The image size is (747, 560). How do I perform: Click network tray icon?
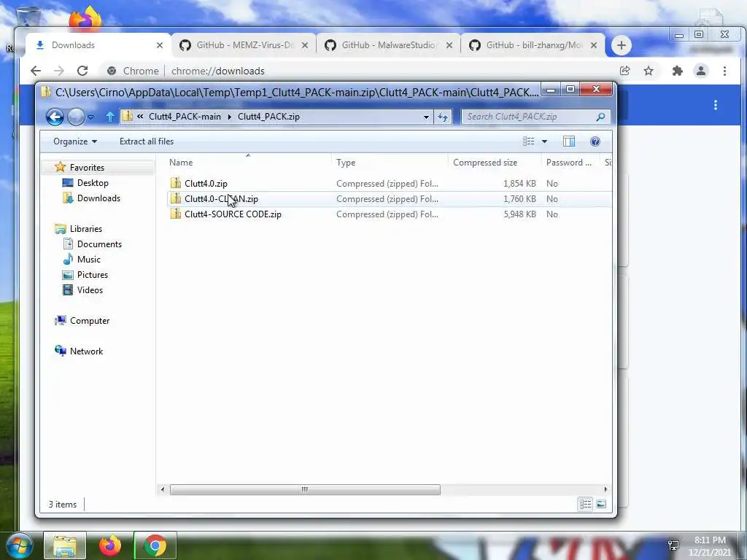(x=673, y=545)
